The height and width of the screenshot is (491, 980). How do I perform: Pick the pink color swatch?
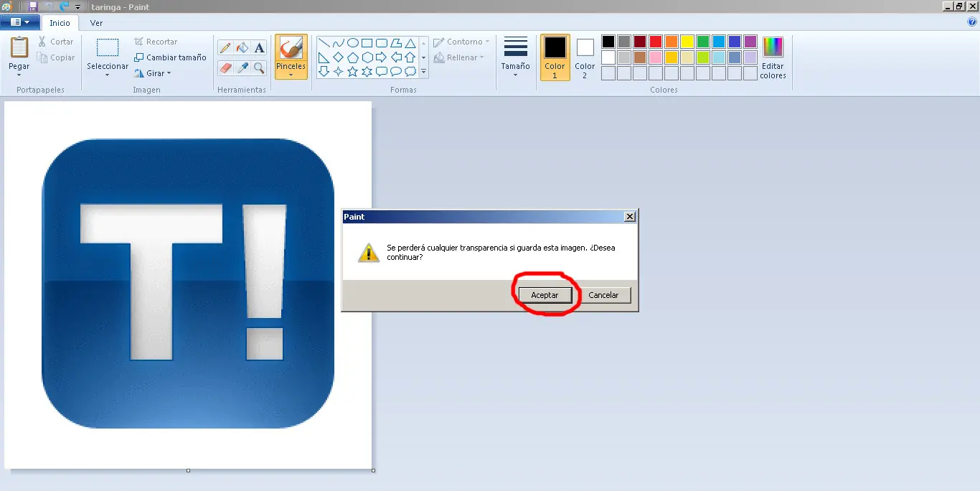pyautogui.click(x=655, y=57)
